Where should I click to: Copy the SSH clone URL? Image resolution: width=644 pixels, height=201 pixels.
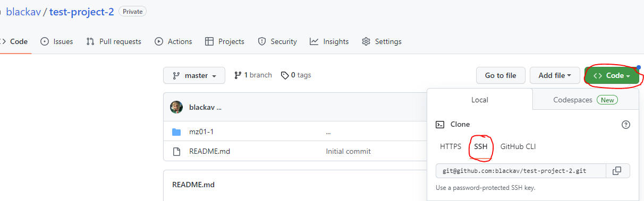[617, 171]
